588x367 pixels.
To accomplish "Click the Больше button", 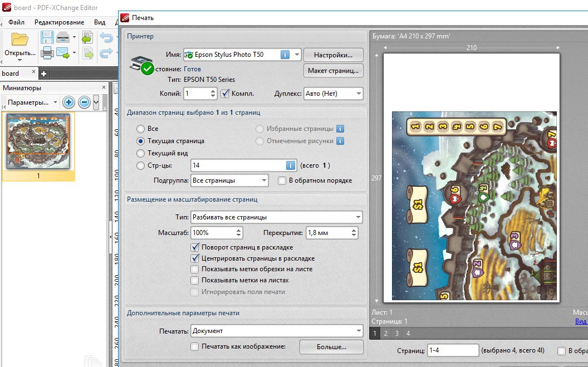I will (x=331, y=346).
